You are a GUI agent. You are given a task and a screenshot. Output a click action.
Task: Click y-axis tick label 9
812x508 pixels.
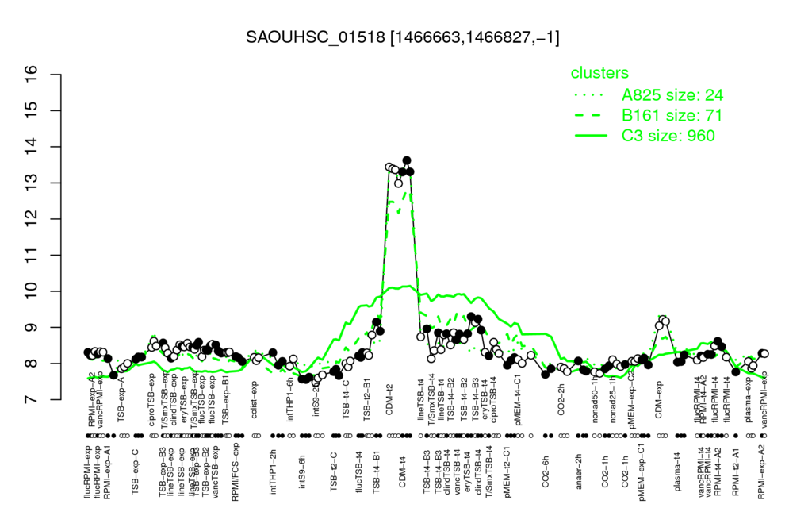click(x=31, y=328)
